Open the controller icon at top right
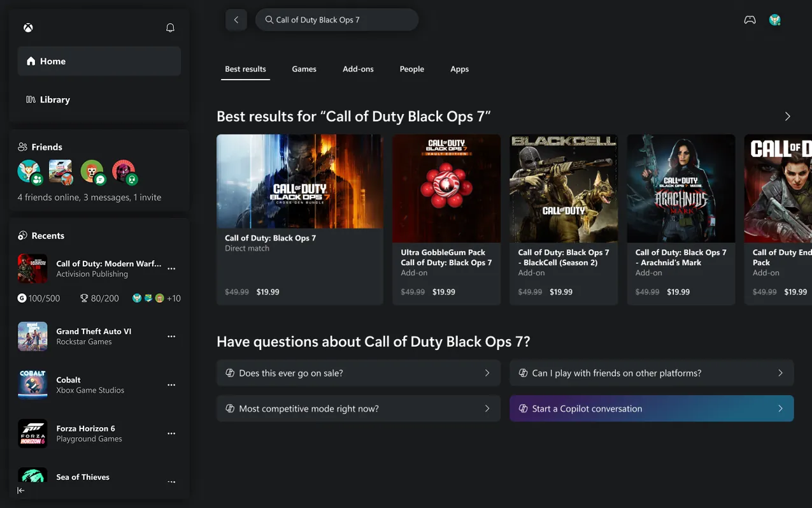Screen dimensions: 812x508 click(x=750, y=20)
